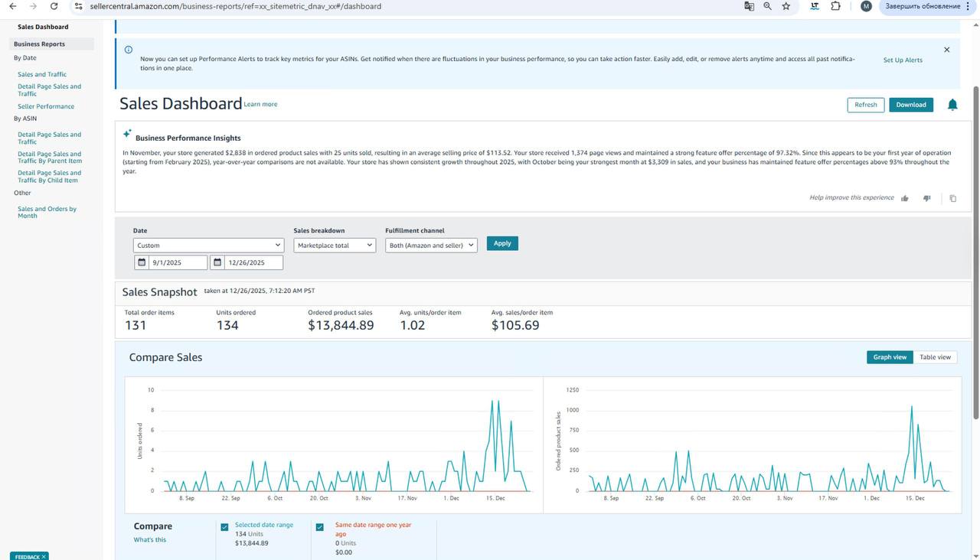Copy the insights text with copy icon

(x=952, y=198)
